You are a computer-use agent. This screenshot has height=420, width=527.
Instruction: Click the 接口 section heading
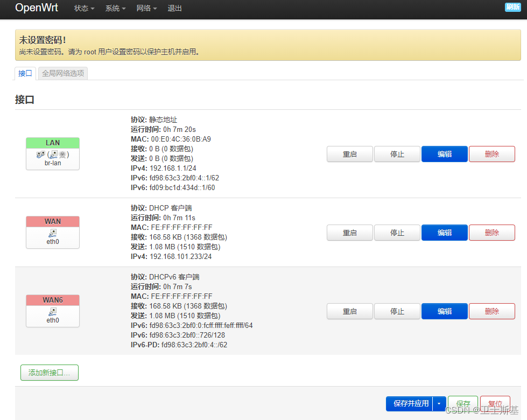[25, 100]
